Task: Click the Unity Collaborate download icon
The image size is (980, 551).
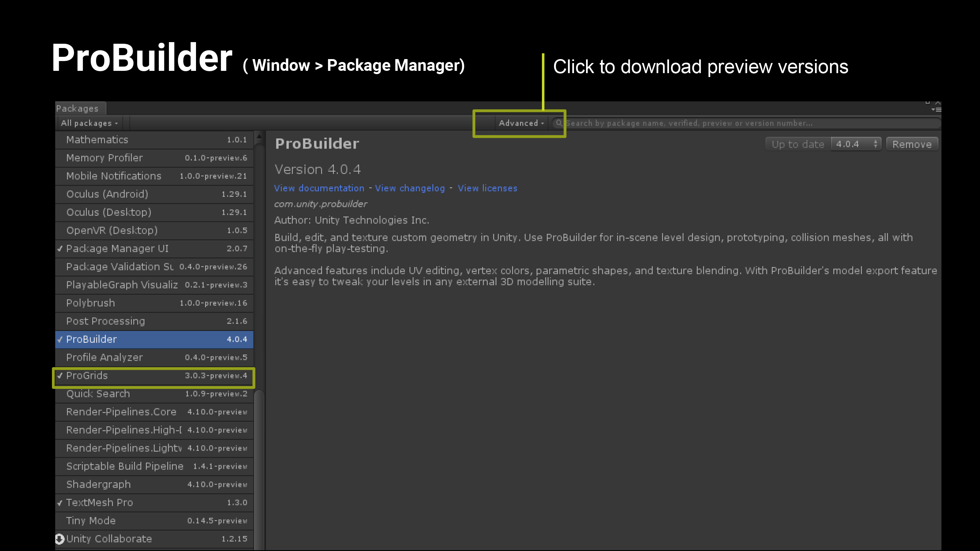Action: click(60, 539)
